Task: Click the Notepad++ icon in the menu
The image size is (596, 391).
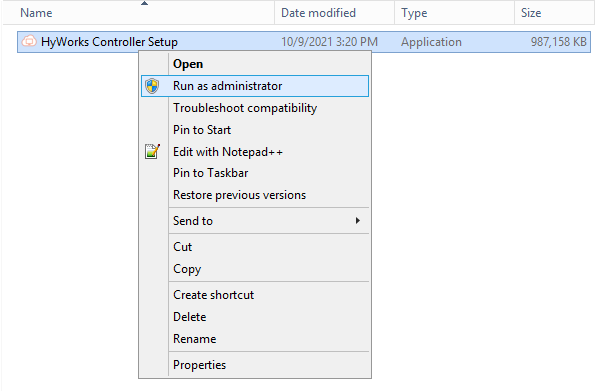Action: [152, 151]
